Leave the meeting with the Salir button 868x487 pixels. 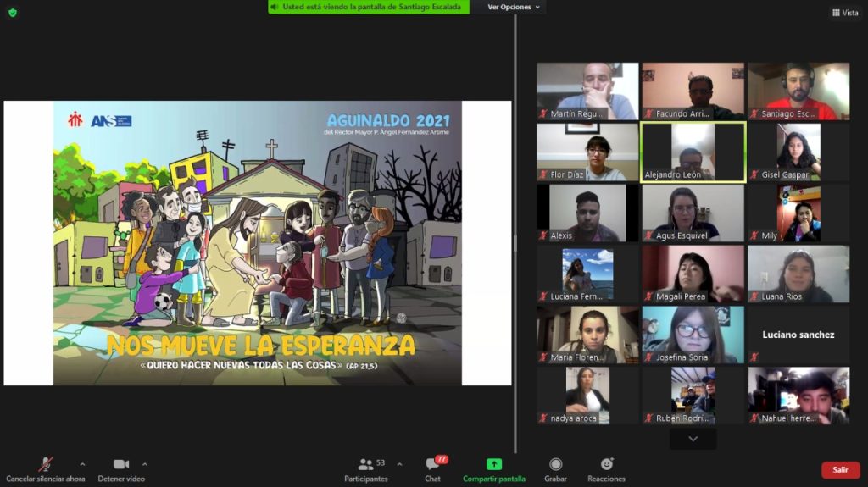840,470
